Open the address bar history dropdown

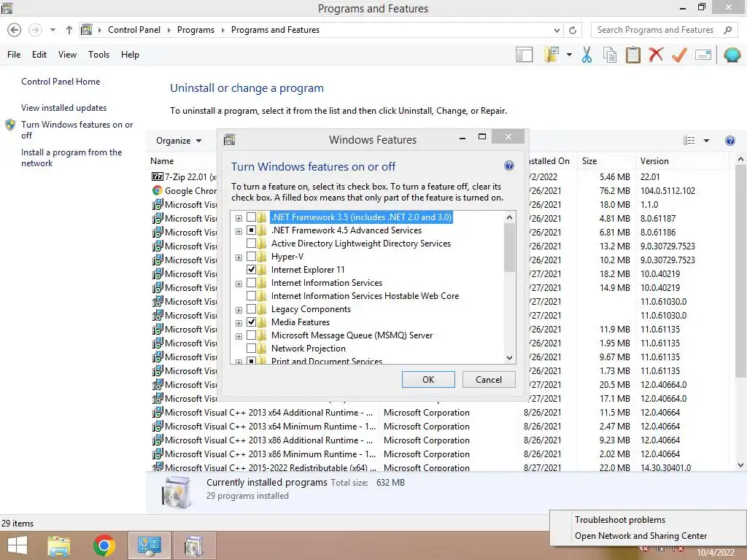tap(557, 30)
